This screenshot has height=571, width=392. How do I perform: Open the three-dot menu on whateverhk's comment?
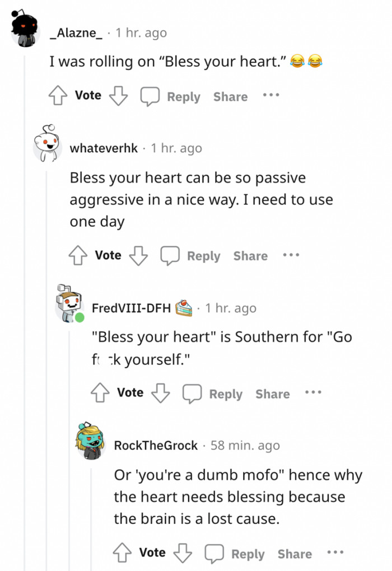coord(291,255)
